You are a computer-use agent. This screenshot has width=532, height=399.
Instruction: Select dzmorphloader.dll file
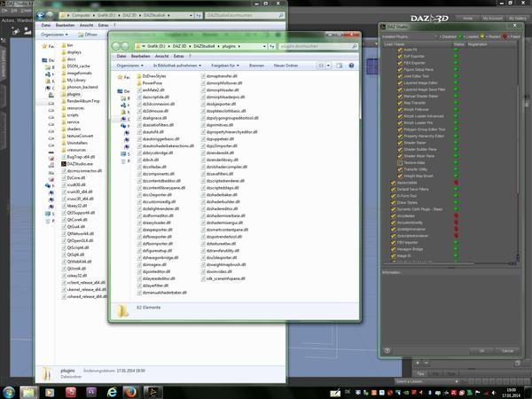220,90
